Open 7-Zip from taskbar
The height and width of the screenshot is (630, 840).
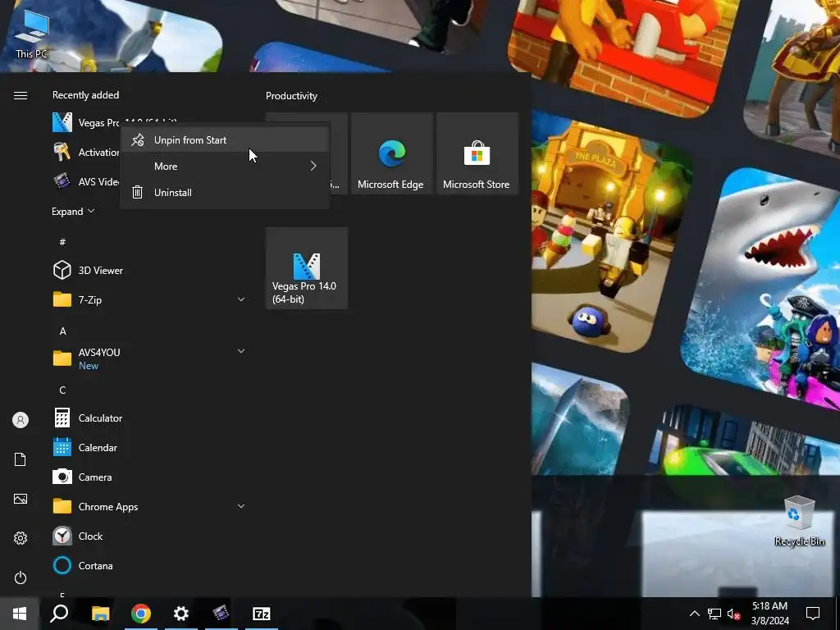pyautogui.click(x=262, y=614)
